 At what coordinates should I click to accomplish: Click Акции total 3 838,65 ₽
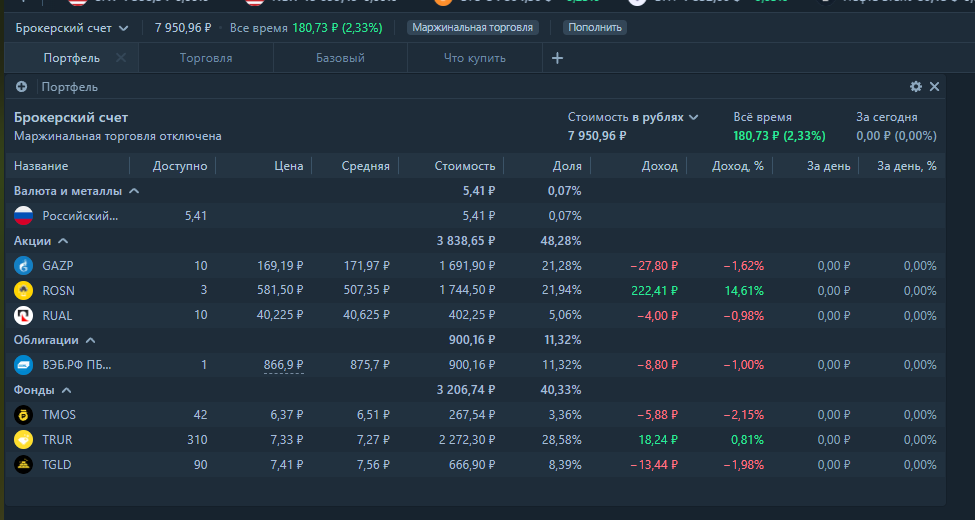tap(466, 241)
